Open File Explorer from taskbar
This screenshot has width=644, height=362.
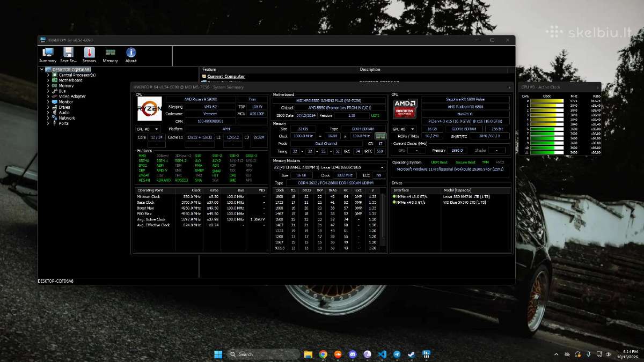[308, 354]
